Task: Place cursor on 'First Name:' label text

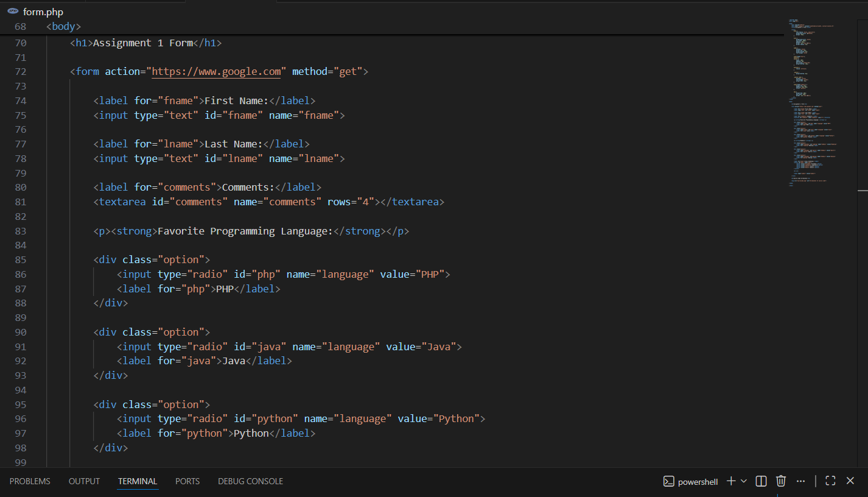Action: 237,100
